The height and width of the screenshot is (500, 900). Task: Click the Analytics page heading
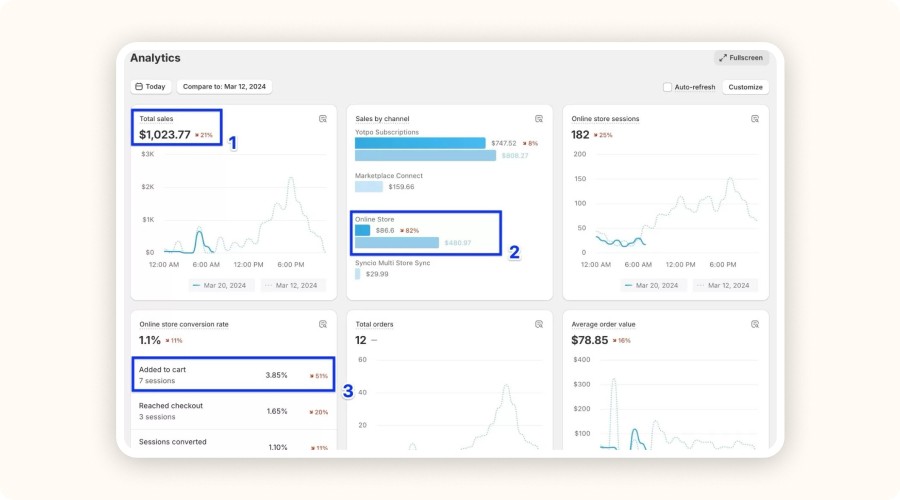[155, 58]
